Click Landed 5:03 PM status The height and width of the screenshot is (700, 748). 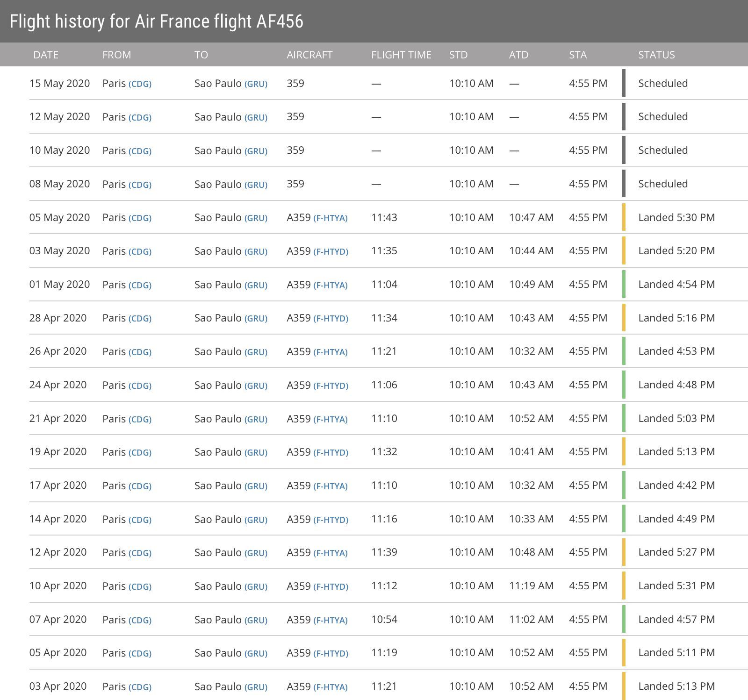click(676, 418)
